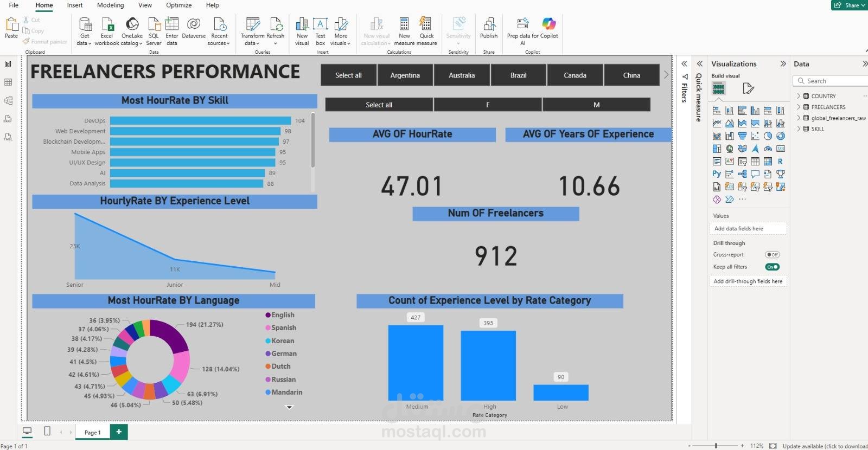Open Enter data

click(172, 31)
